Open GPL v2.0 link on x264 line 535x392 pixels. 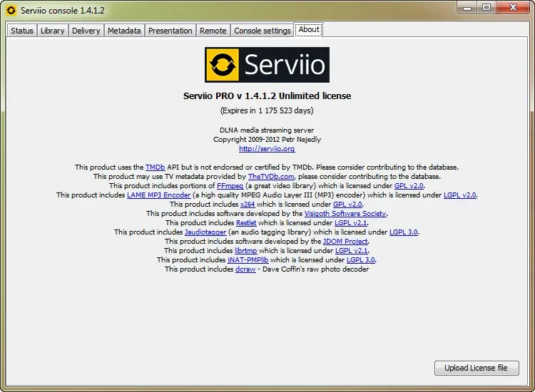[x=347, y=204]
